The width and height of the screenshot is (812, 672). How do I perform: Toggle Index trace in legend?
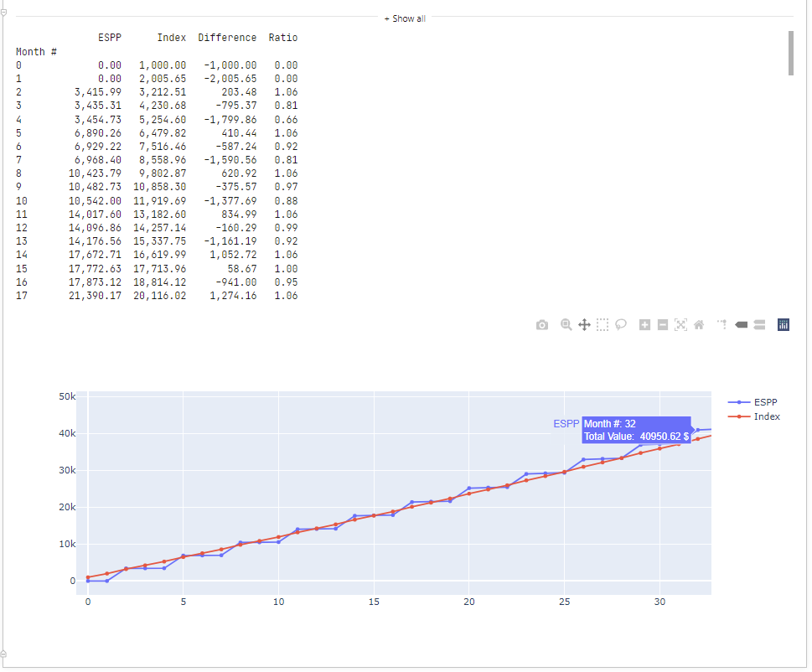pyautogui.click(x=753, y=416)
